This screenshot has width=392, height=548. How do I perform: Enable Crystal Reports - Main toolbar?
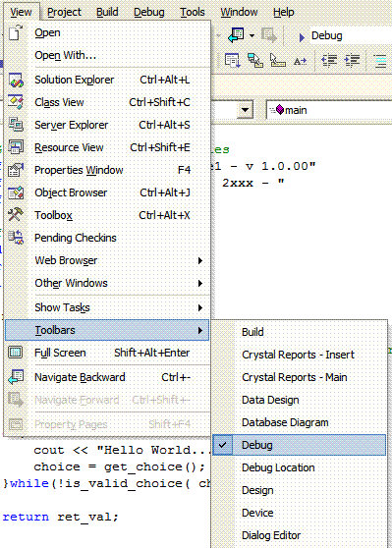299,377
